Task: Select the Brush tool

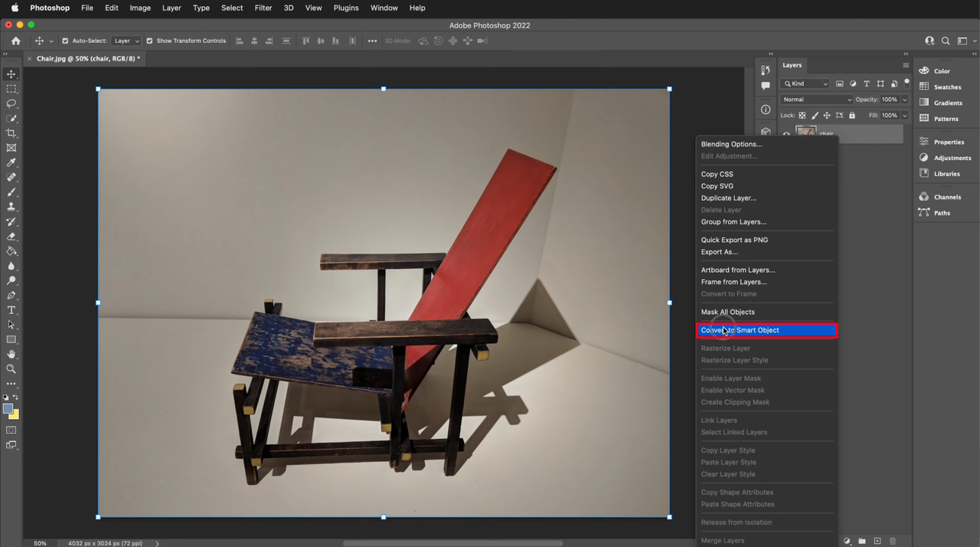Action: (11, 192)
